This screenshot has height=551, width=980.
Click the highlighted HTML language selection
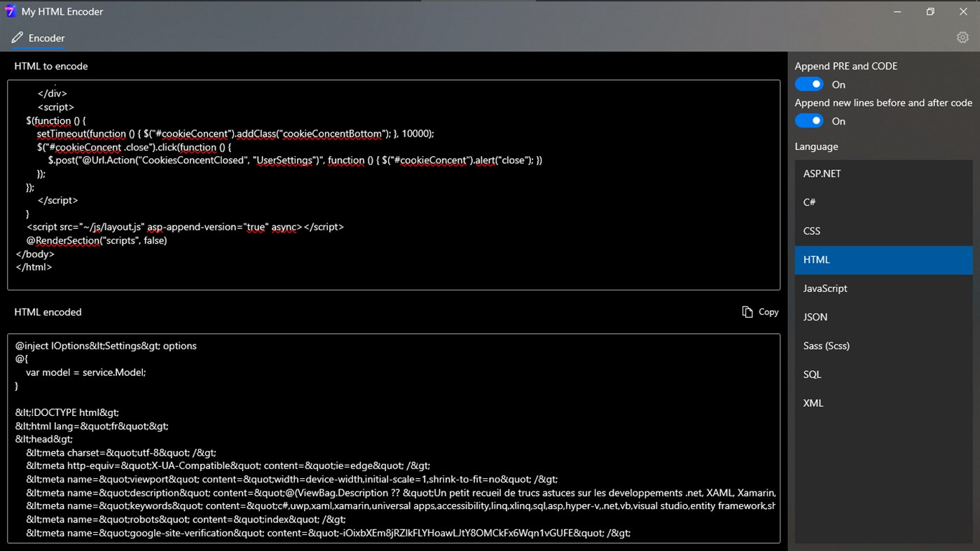click(x=883, y=259)
